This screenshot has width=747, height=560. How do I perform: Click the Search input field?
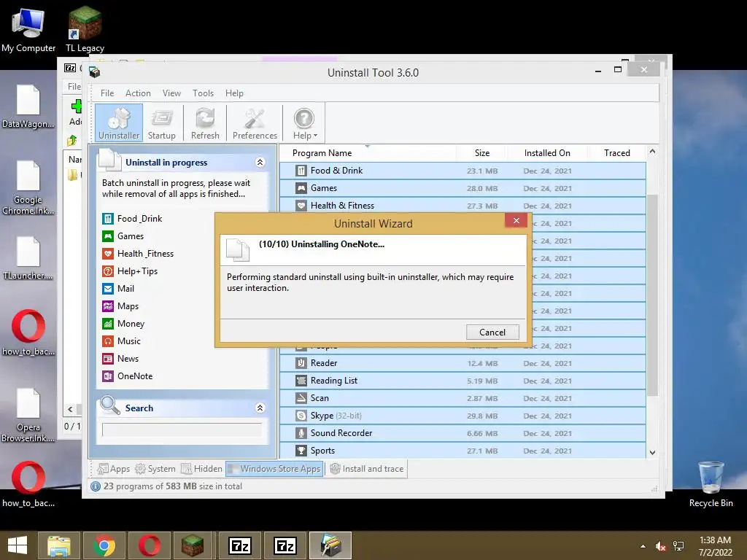(x=182, y=429)
